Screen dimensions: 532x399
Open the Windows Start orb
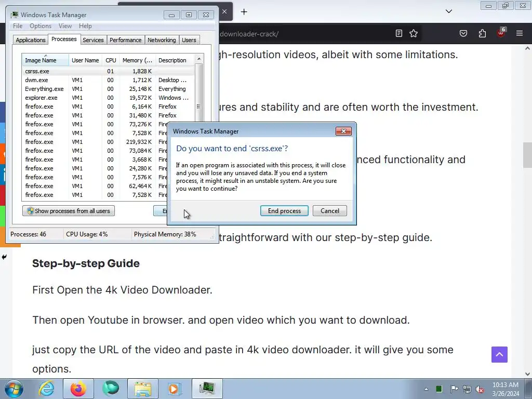click(14, 389)
